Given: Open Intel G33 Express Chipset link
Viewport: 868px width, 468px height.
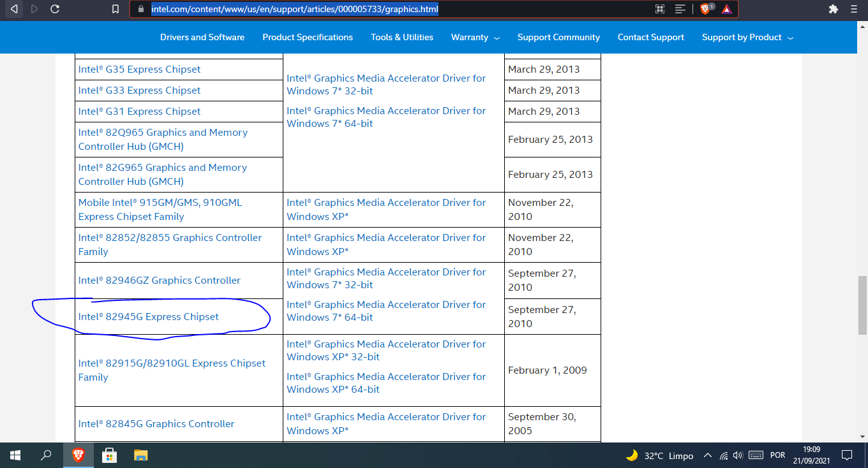Looking at the screenshot, I should (140, 91).
